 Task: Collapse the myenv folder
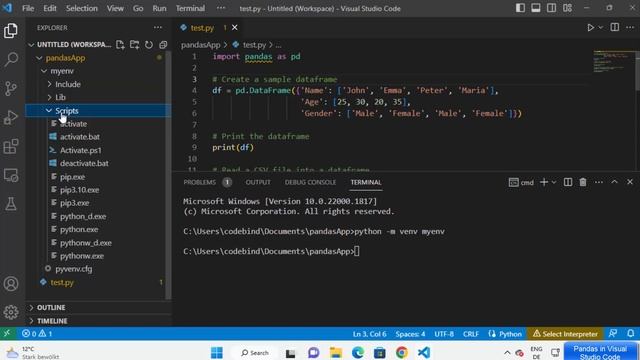click(44, 71)
